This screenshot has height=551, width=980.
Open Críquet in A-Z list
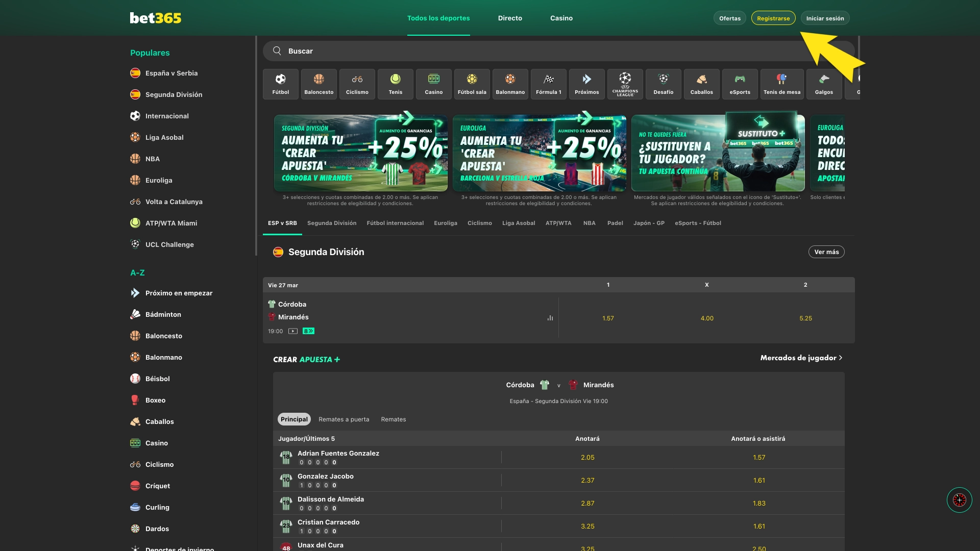click(x=157, y=486)
